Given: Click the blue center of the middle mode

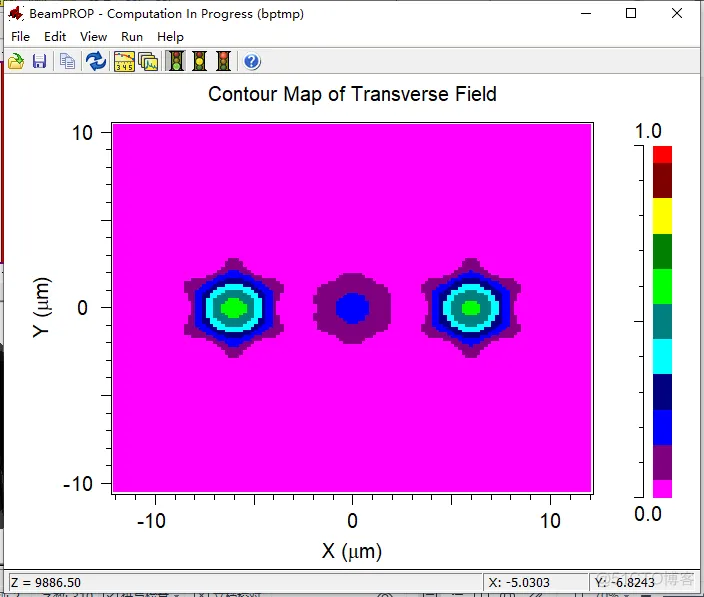Looking at the screenshot, I should 352,307.
